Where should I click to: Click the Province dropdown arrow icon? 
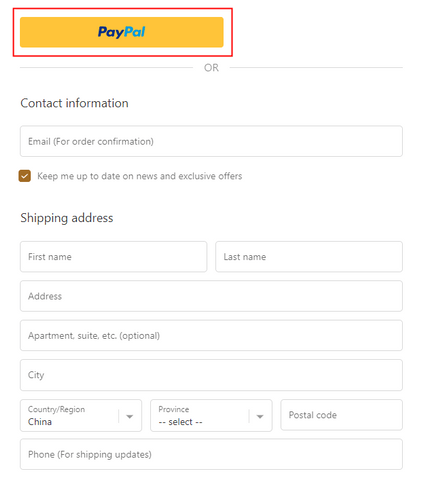point(260,416)
